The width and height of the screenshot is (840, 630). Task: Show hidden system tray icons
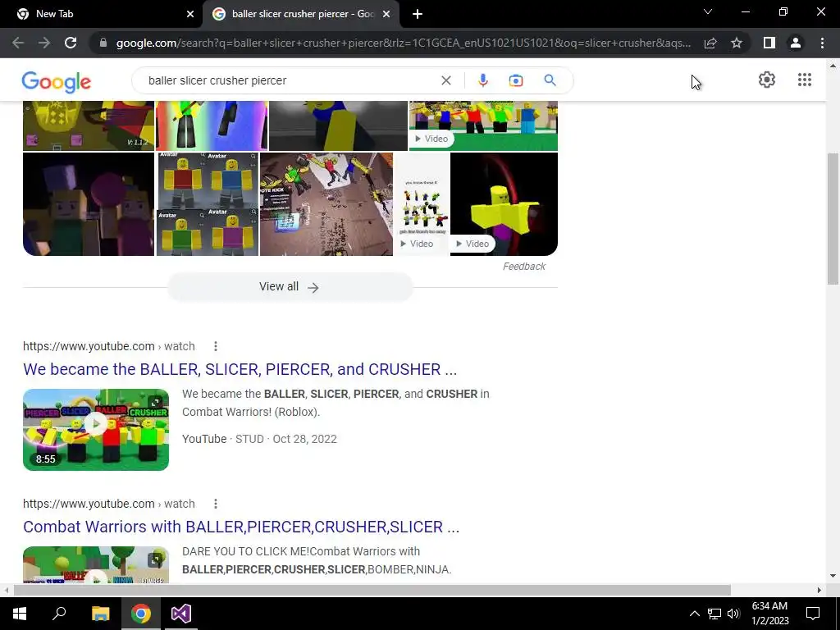[x=694, y=614]
